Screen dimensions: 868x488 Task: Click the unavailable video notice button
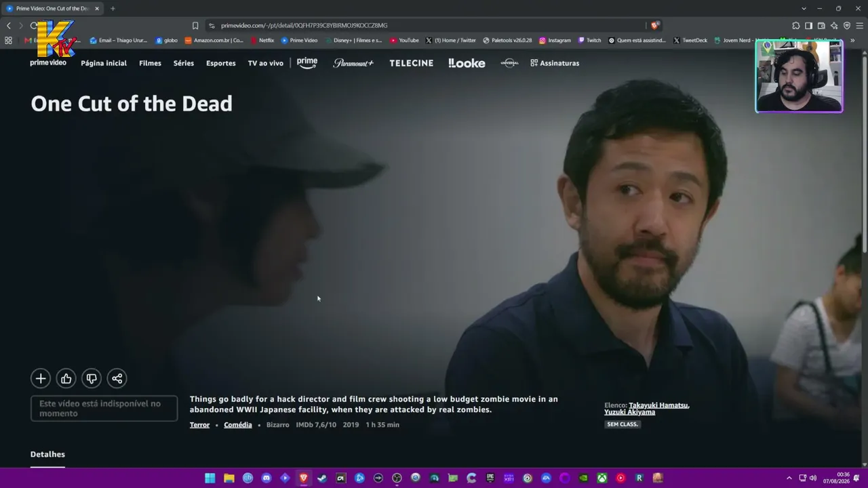coord(104,408)
